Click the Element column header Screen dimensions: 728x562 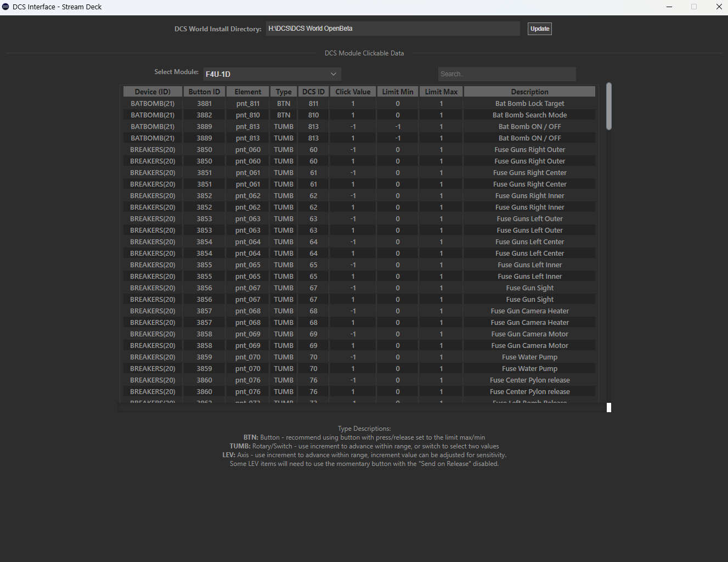[248, 92]
